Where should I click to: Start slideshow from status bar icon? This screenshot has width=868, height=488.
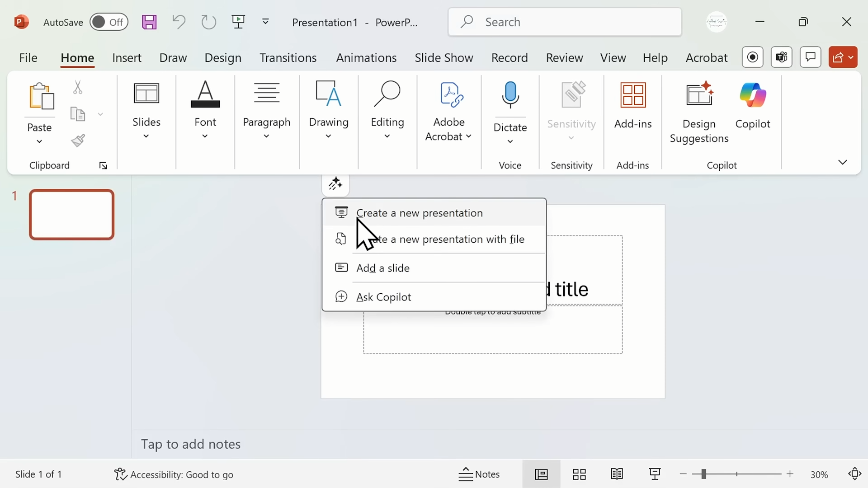tap(655, 474)
